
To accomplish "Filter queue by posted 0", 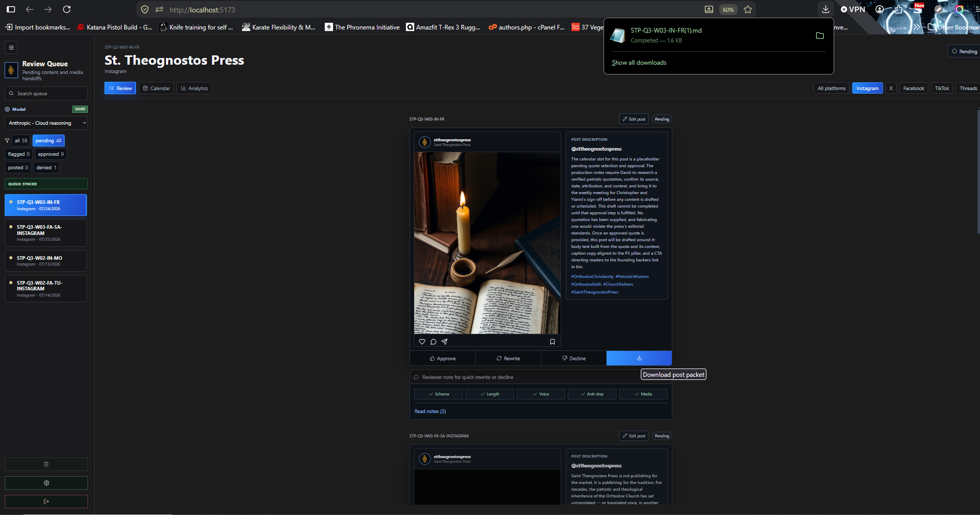I will (18, 168).
